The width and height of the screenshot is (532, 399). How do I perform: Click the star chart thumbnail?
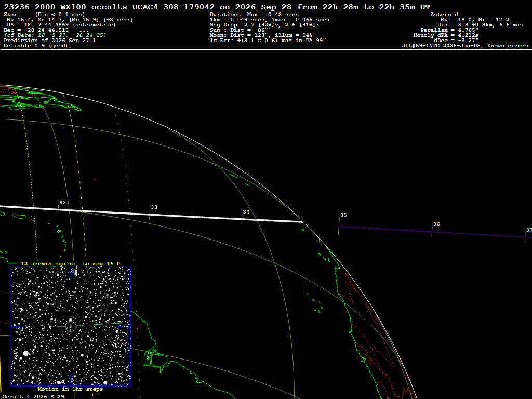[71, 326]
